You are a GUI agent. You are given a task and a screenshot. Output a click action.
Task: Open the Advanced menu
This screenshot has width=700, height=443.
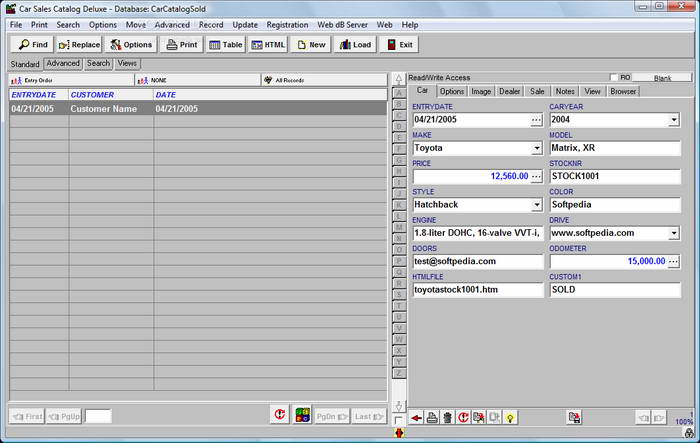[x=172, y=25]
